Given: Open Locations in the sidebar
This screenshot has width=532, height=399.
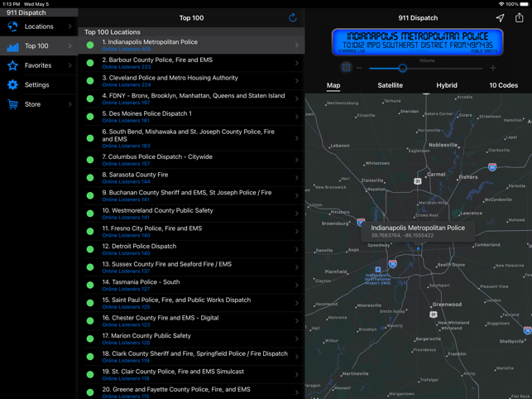Looking at the screenshot, I should click(x=39, y=26).
